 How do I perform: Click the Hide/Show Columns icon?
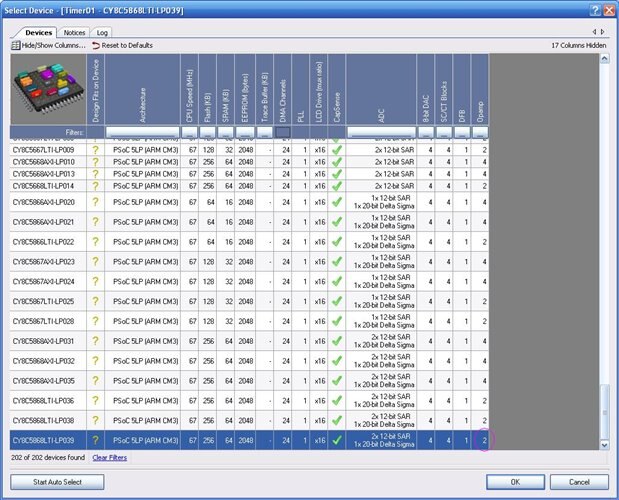click(x=16, y=45)
